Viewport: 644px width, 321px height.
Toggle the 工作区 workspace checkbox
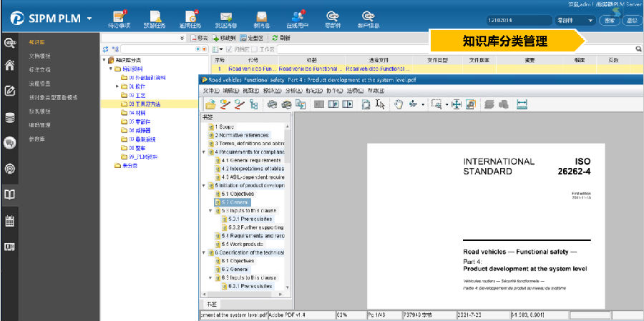click(254, 49)
